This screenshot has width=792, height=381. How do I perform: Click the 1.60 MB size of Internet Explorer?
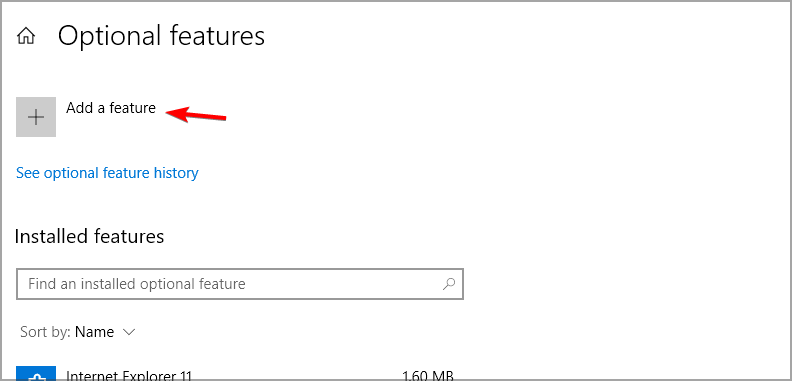(x=428, y=375)
